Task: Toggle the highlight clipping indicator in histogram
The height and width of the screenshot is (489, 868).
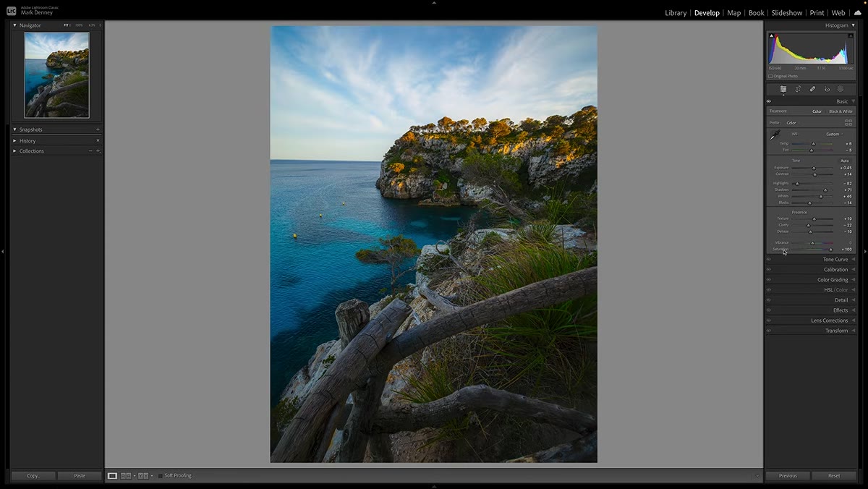Action: coord(851,35)
